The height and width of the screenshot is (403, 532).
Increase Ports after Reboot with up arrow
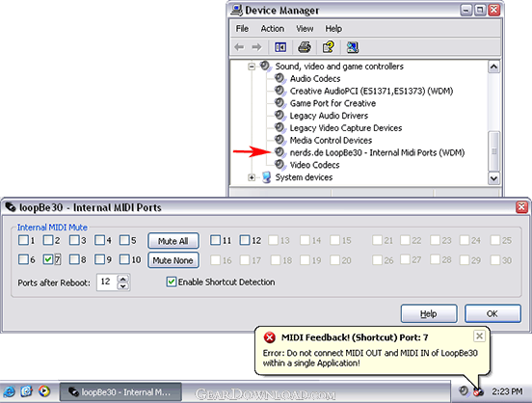(x=123, y=279)
